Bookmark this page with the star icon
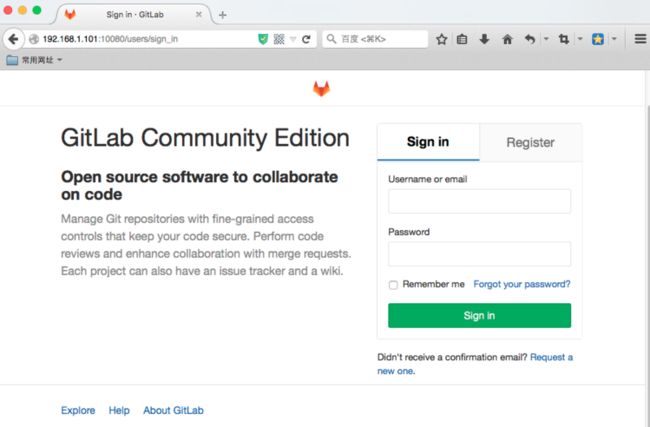Viewport: 650px width, 427px height. [x=441, y=39]
